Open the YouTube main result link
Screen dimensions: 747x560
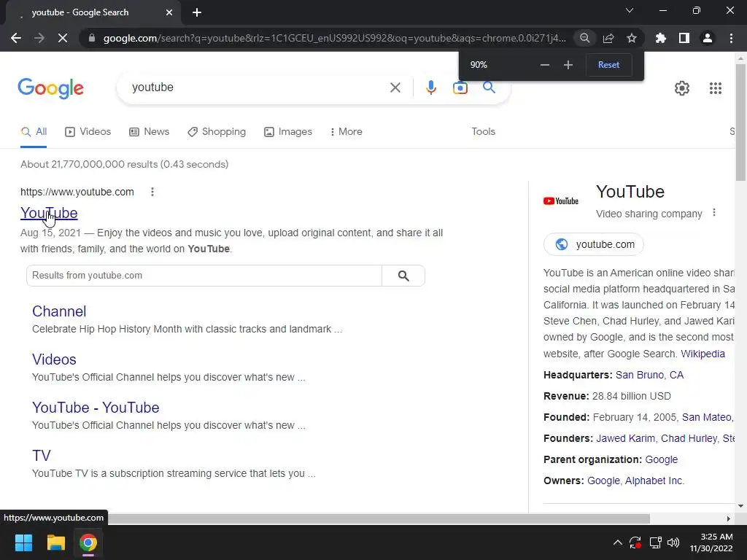click(49, 213)
